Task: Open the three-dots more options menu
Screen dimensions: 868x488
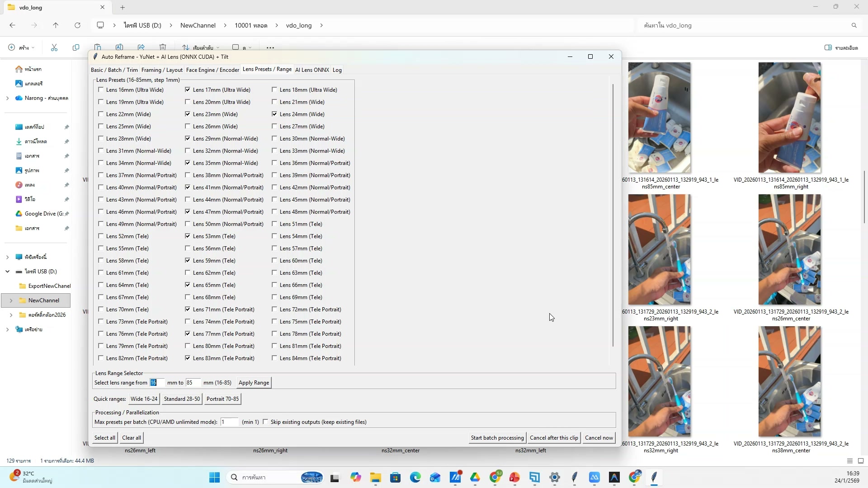Action: (270, 47)
